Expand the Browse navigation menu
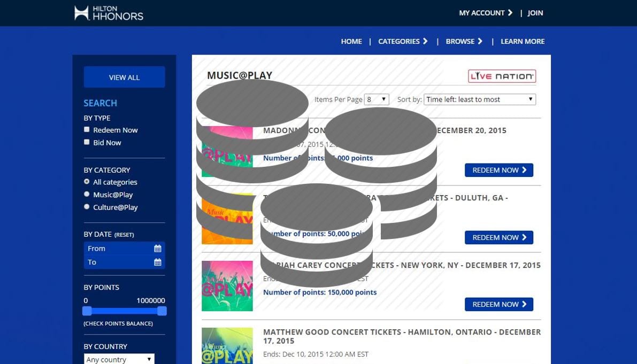 tap(464, 41)
